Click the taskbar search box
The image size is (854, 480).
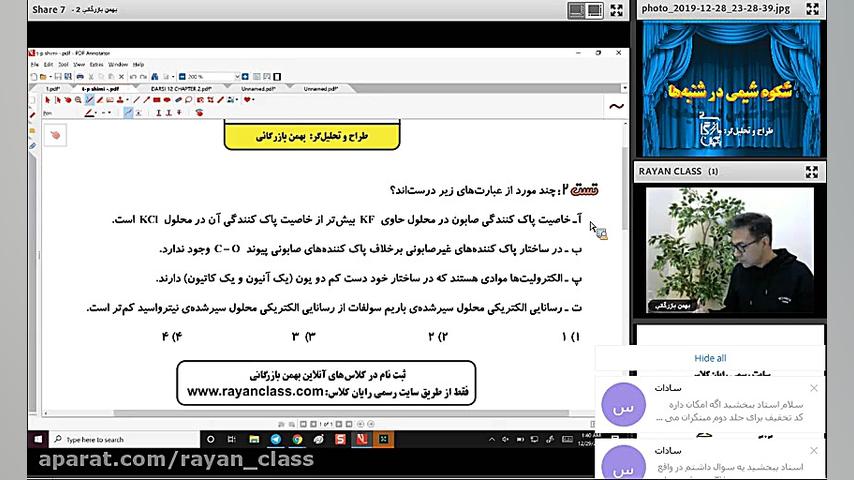click(125, 439)
